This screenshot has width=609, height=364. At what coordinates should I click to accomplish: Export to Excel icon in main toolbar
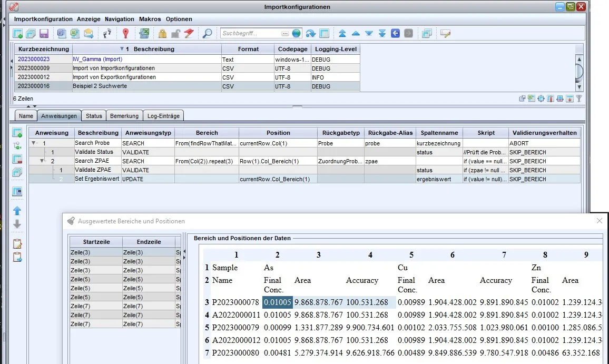[x=75, y=33]
